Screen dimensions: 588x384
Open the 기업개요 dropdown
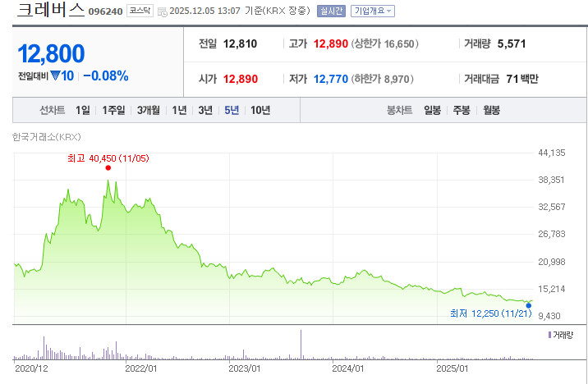pyautogui.click(x=373, y=11)
